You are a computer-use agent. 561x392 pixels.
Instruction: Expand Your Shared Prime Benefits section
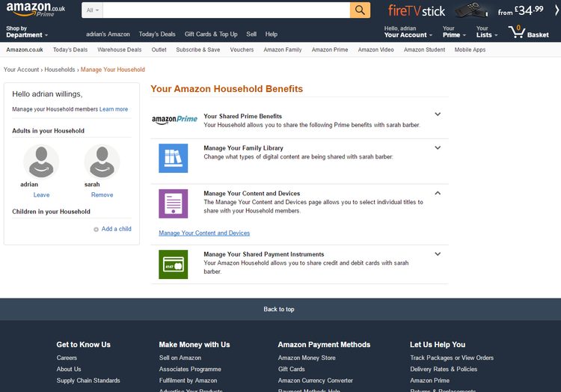tap(438, 114)
